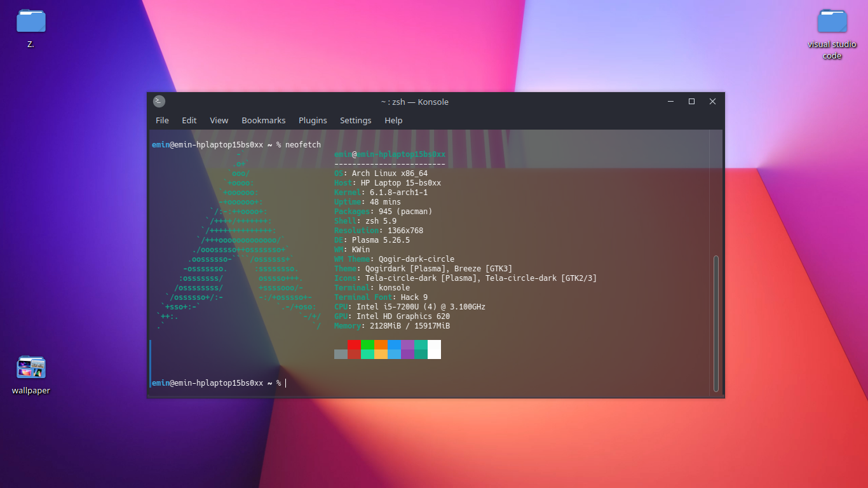This screenshot has width=868, height=488.
Task: Click the orange color block in neofetch
Action: [x=381, y=344]
